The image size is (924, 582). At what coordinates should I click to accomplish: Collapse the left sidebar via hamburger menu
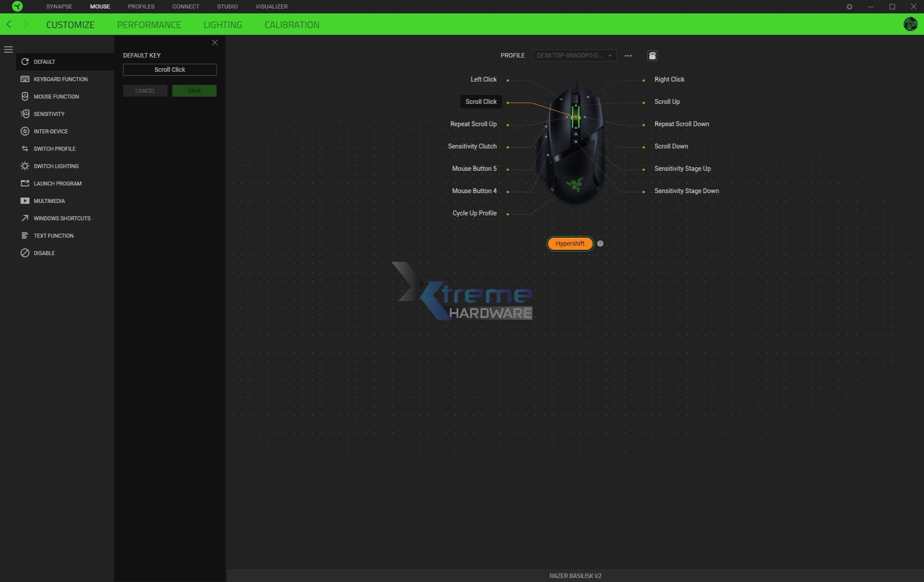point(8,49)
